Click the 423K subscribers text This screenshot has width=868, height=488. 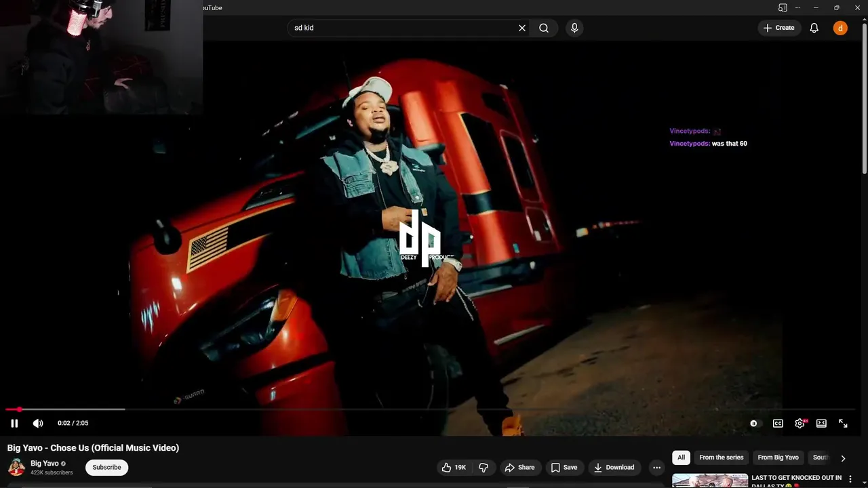tap(52, 472)
